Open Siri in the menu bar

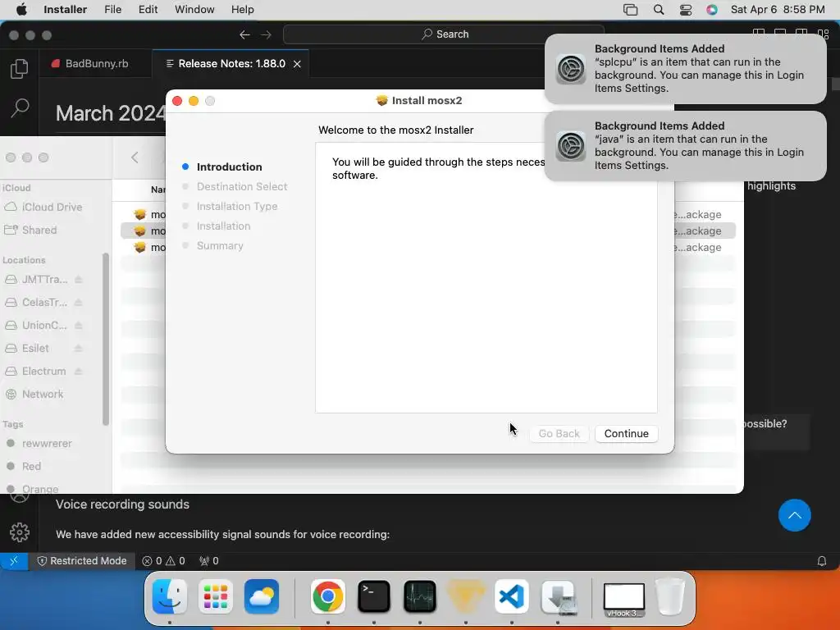pyautogui.click(x=711, y=10)
